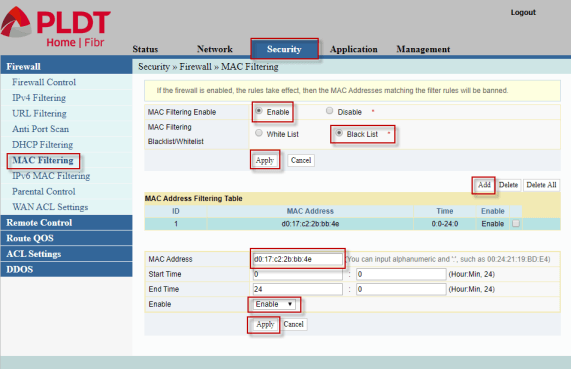The width and height of the screenshot is (571, 369).
Task: Switch to the Security tab
Action: (284, 49)
